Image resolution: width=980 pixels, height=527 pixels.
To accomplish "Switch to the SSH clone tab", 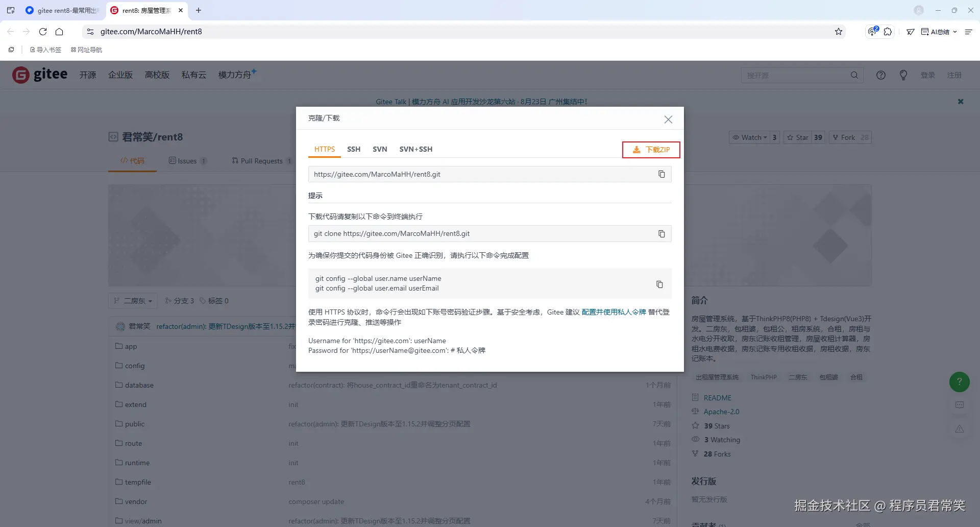I will click(354, 149).
